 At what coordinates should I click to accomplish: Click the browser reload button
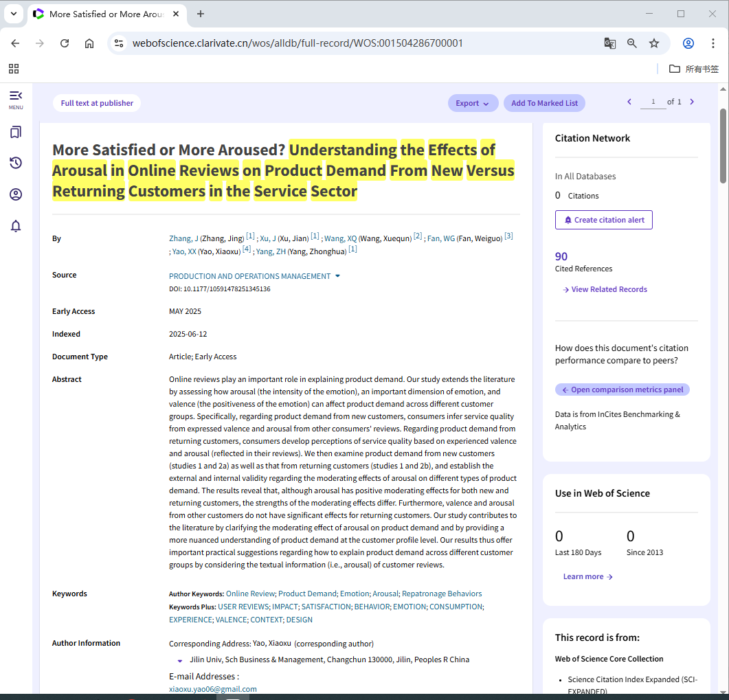click(65, 43)
